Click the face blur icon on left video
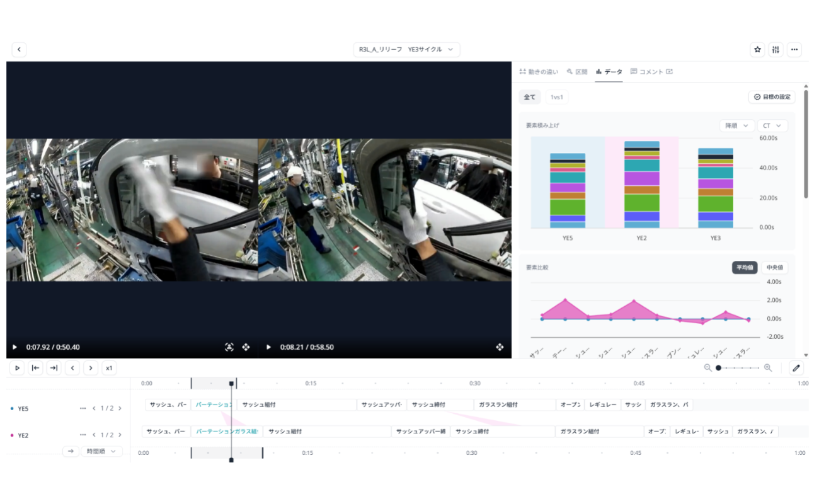This screenshot has width=819, height=504. [229, 347]
